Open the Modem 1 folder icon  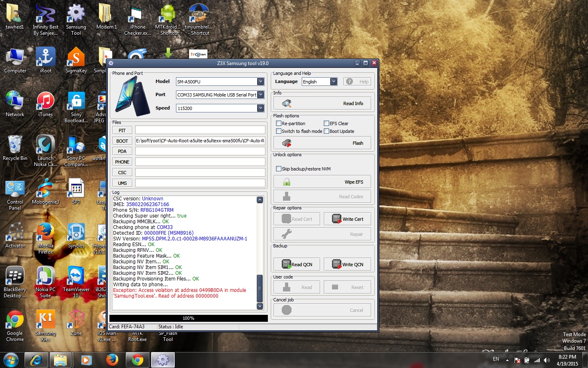click(106, 16)
